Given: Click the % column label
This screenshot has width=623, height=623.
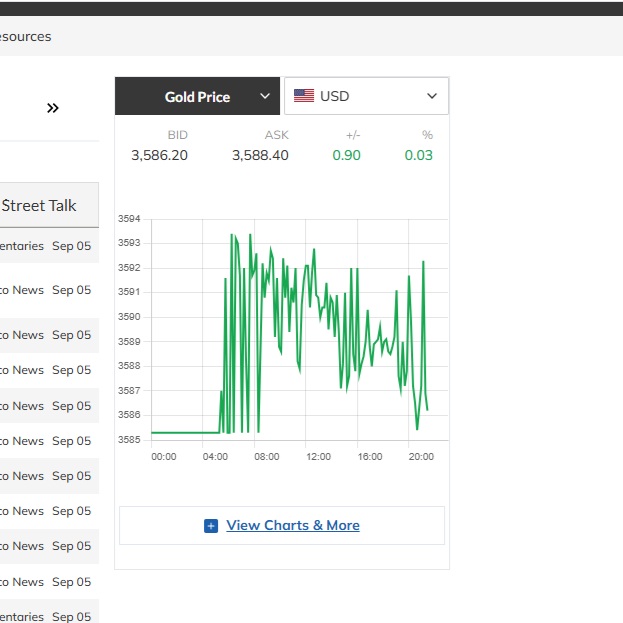Looking at the screenshot, I should pyautogui.click(x=428, y=135).
